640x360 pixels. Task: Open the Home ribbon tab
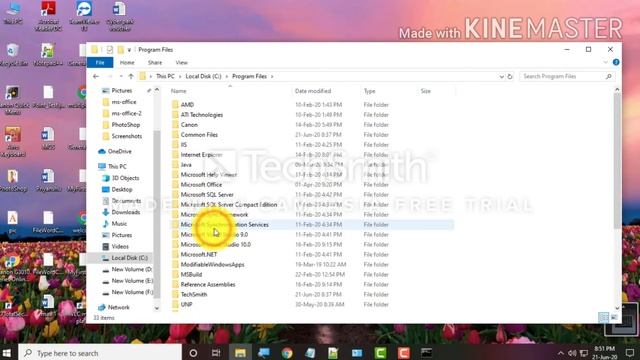pos(127,62)
